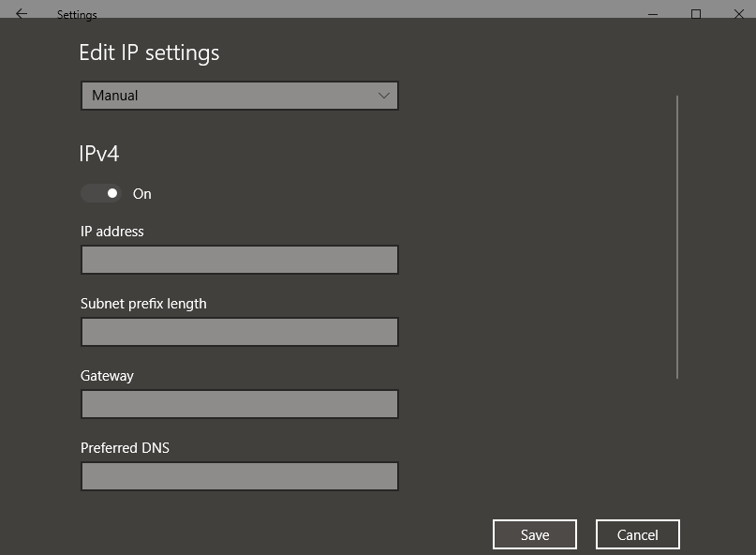
Task: Click the IPv4 section heading
Action: [x=99, y=154]
